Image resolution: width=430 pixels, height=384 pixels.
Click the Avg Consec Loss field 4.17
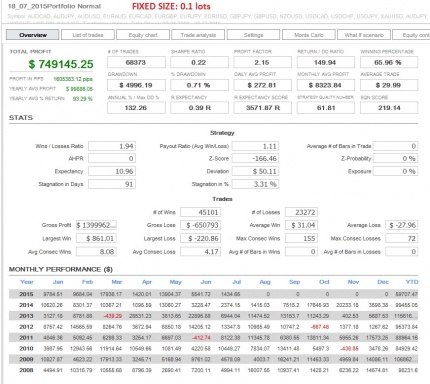click(x=200, y=251)
